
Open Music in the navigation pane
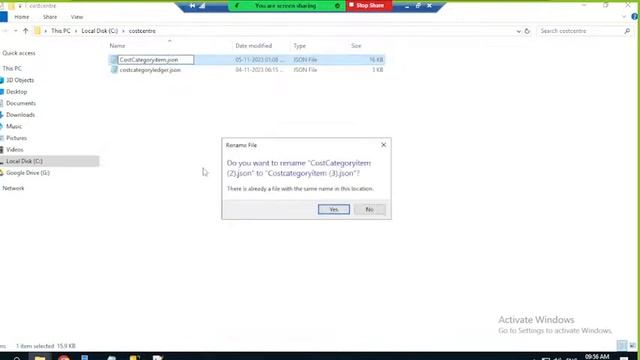tap(14, 127)
